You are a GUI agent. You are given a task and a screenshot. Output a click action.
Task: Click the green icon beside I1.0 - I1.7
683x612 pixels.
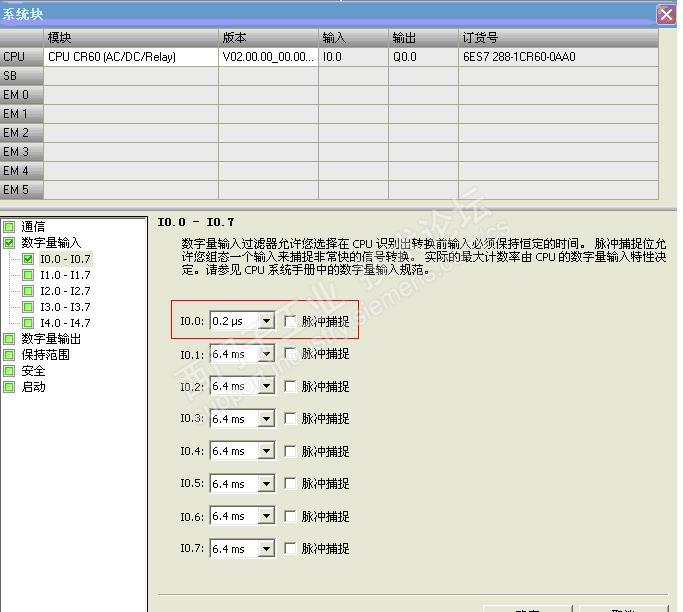pos(28,275)
